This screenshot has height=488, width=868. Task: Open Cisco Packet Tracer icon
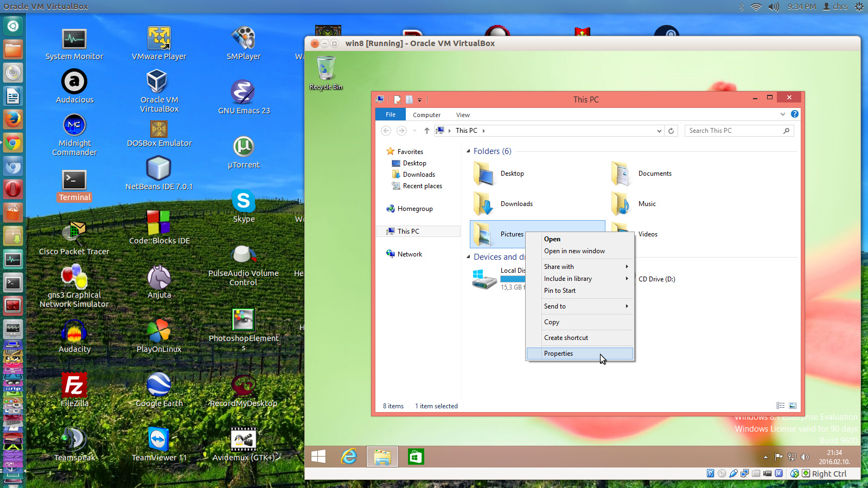pyautogui.click(x=74, y=239)
